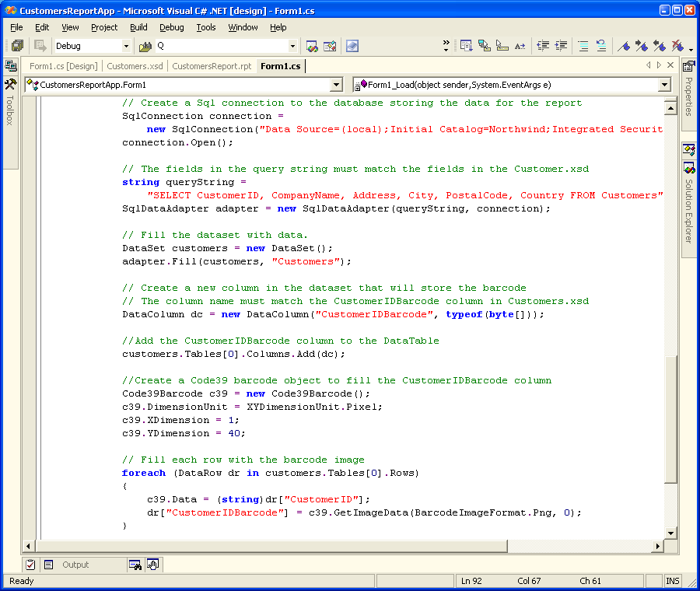The image size is (700, 591).
Task: Open the Build menu
Action: pos(138,27)
